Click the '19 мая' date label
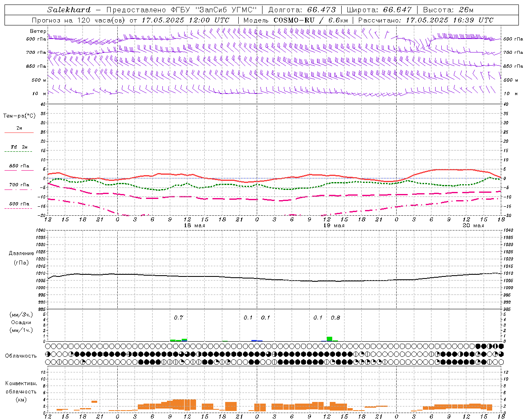 [334, 226]
